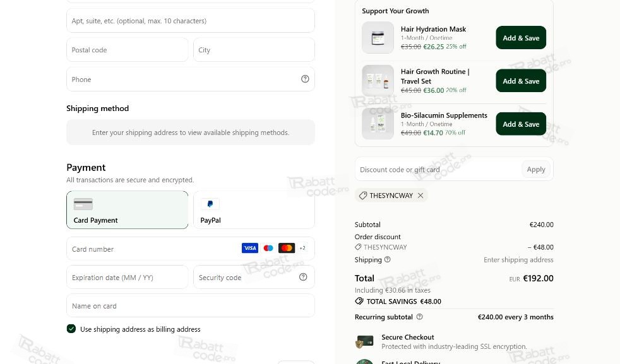Focus the Phone field

coord(191,79)
